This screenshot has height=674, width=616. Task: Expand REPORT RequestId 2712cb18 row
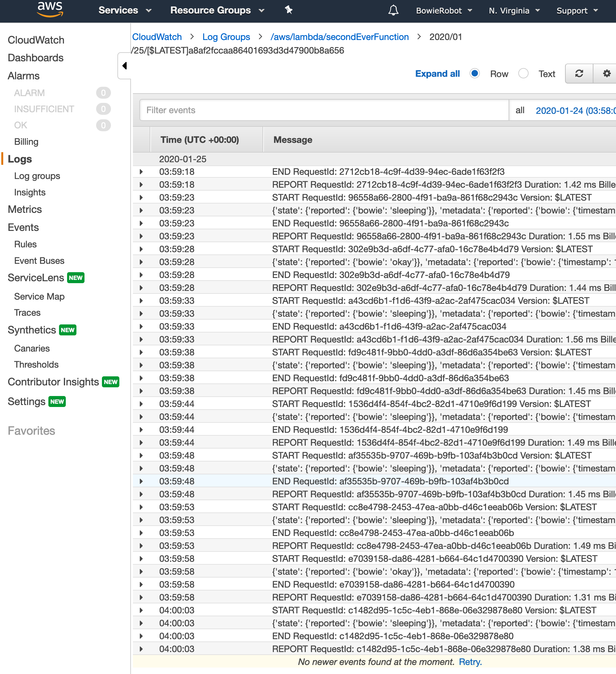(x=141, y=184)
